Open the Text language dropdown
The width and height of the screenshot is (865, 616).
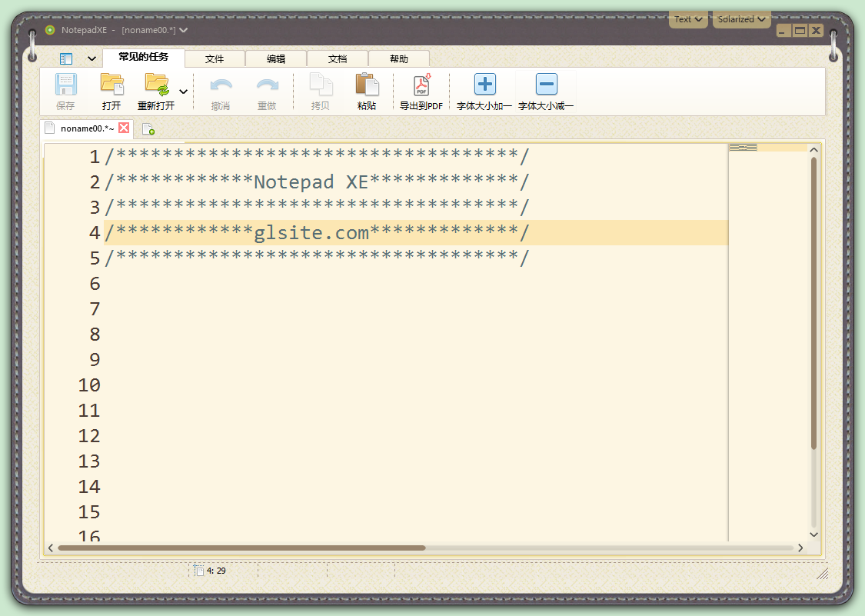point(687,19)
